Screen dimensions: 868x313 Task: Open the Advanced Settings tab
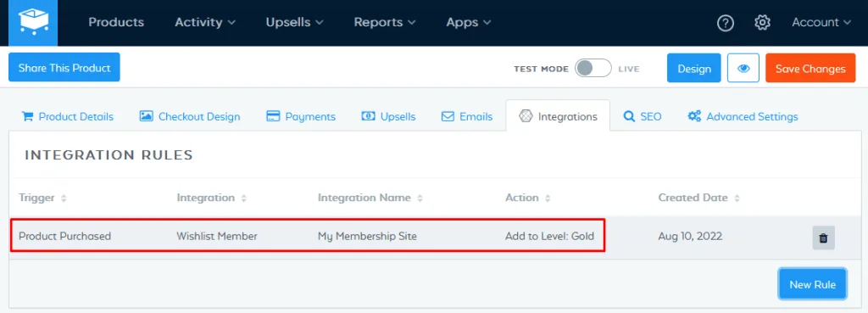click(x=743, y=117)
